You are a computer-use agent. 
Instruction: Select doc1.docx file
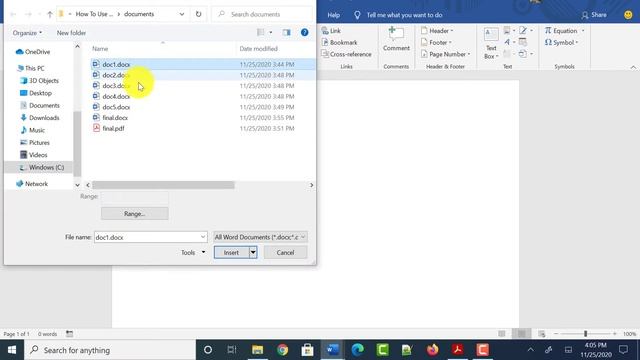[x=203, y=64]
